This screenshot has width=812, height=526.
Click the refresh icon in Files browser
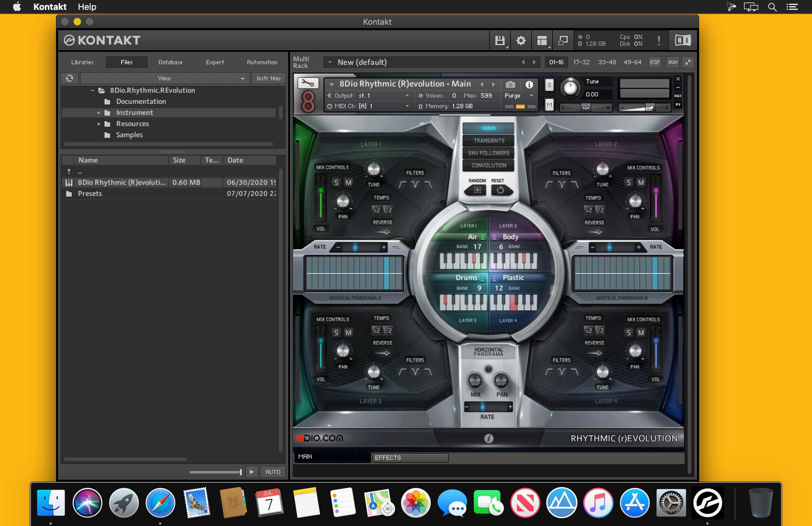click(x=70, y=78)
